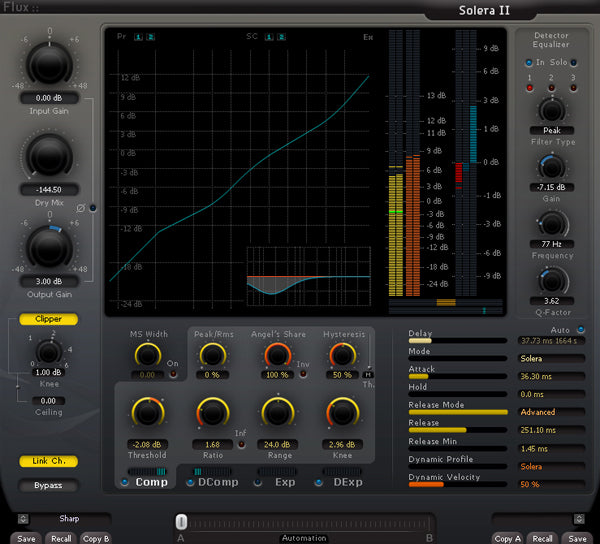The width and height of the screenshot is (600, 544).
Task: Click the Detector Equalizer Q-Factor knob
Action: (x=551, y=279)
